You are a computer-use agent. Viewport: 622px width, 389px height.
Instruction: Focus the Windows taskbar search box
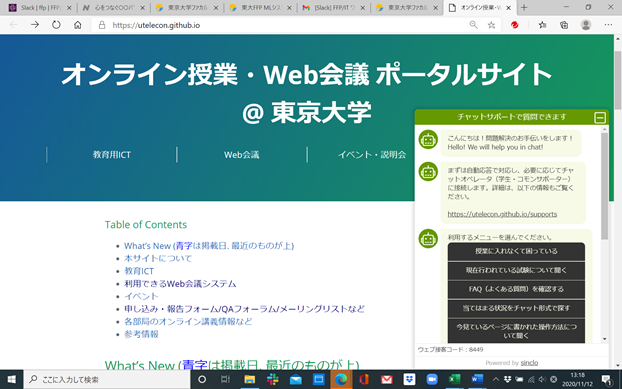pos(107,379)
